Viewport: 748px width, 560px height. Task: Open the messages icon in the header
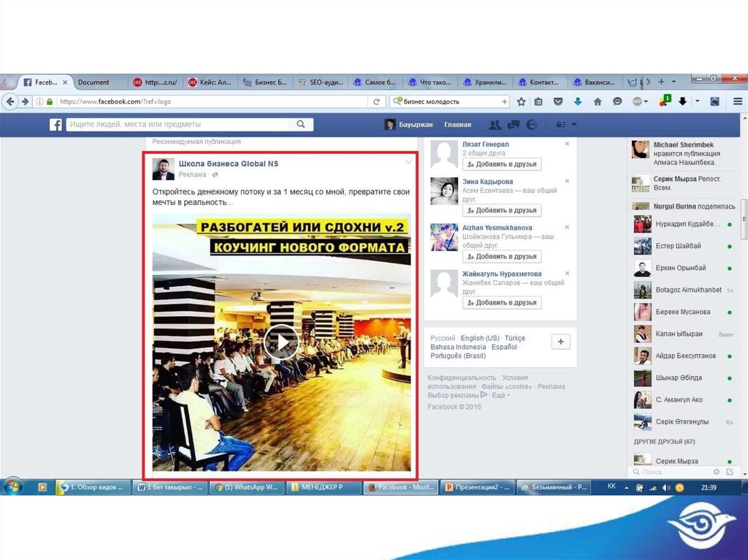point(514,125)
